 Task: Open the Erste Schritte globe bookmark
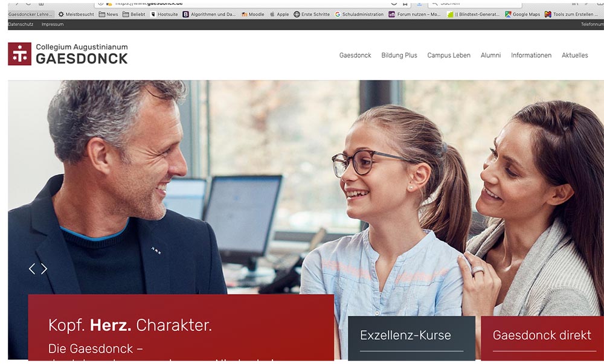pyautogui.click(x=312, y=14)
